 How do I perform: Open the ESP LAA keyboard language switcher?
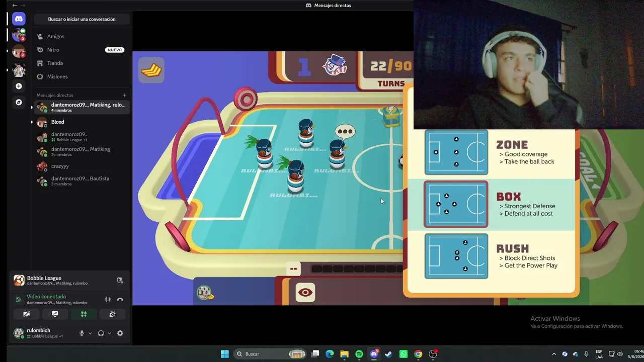tap(599, 354)
